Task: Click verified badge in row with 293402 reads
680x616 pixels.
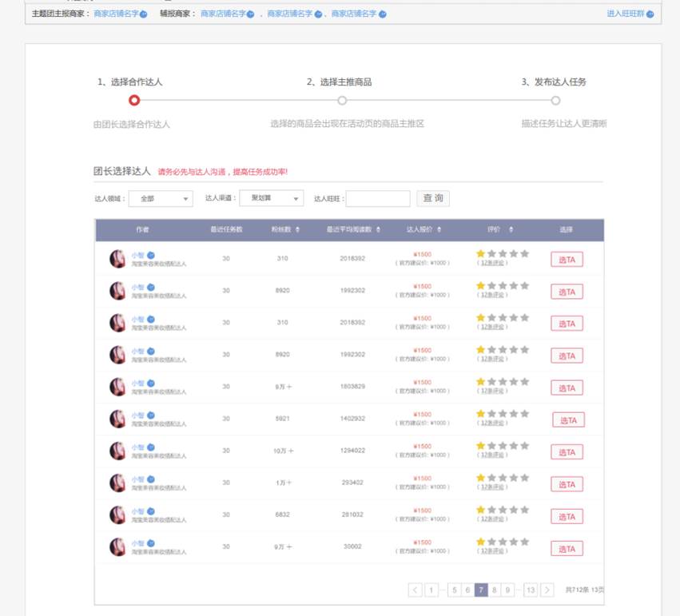Action: point(151,479)
